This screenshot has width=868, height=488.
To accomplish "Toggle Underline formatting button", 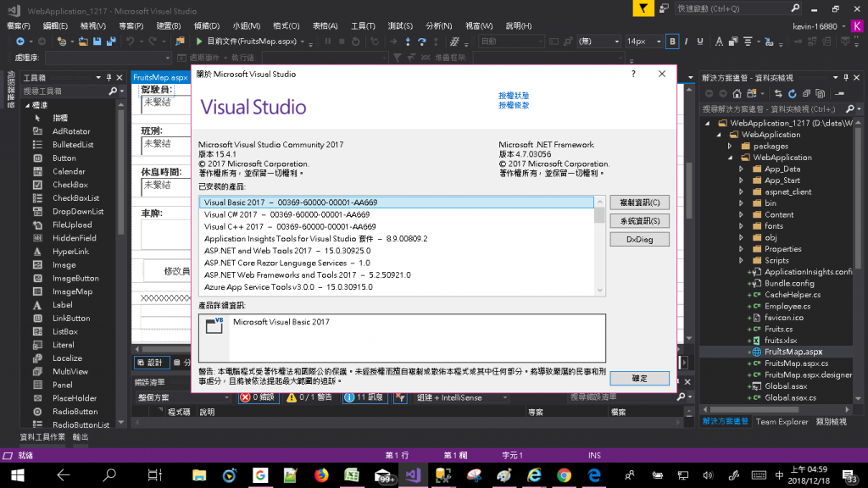I will pos(700,42).
